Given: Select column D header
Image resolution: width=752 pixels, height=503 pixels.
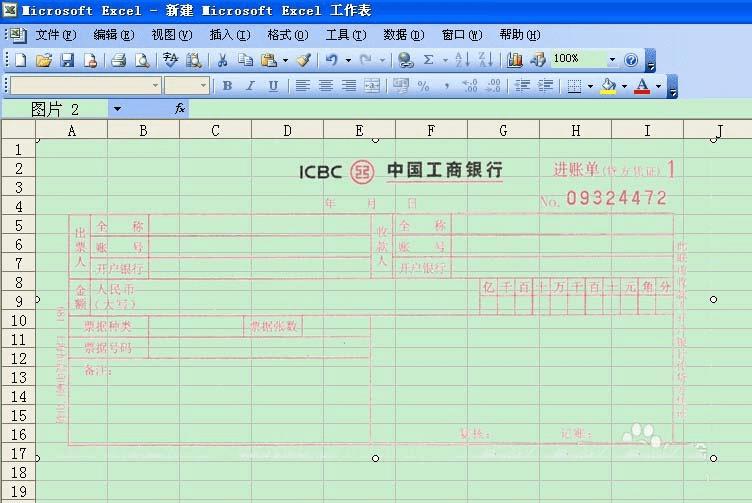Looking at the screenshot, I should click(287, 130).
